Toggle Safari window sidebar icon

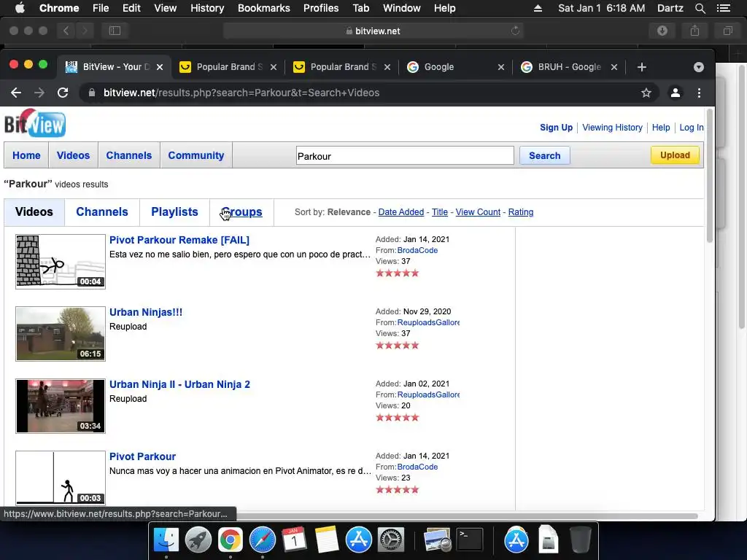[115, 31]
